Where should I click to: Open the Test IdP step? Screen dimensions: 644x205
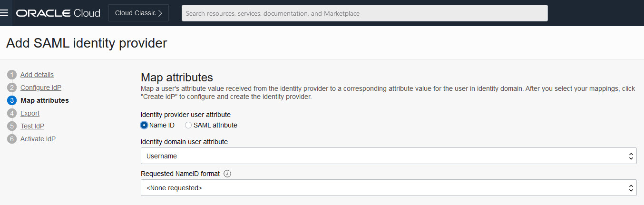pos(32,126)
